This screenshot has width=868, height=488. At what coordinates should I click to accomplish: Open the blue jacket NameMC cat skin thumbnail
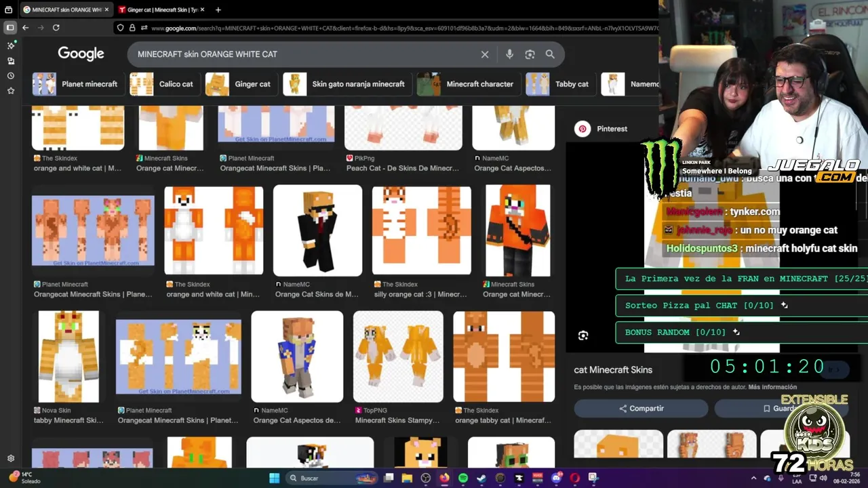(x=297, y=357)
